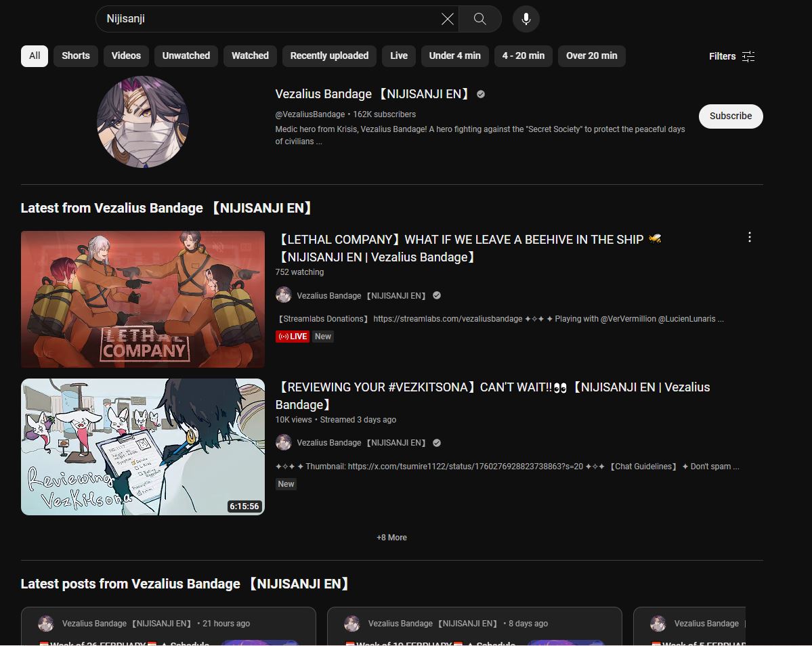812x646 pixels.
Task: Select the Over 20 min filter chip
Action: coord(591,56)
